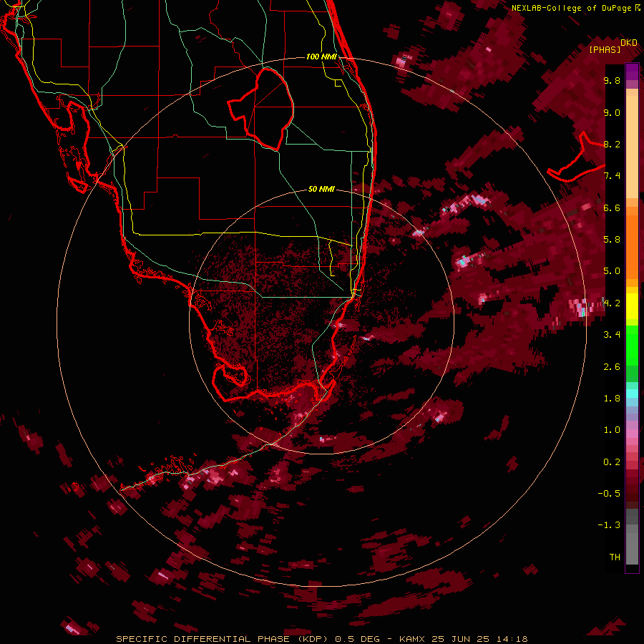The image size is (644, 644).
Task: Click the 4.2 scale value
Action: tap(612, 303)
